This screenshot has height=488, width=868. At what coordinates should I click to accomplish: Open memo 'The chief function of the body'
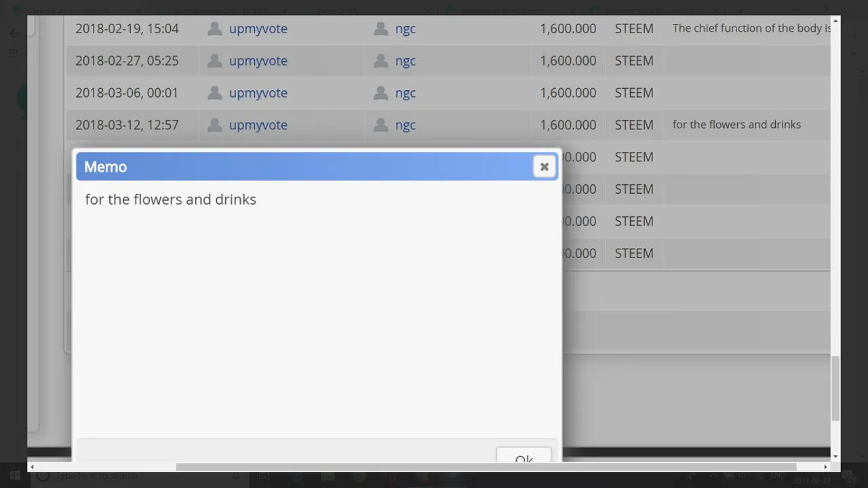click(751, 28)
